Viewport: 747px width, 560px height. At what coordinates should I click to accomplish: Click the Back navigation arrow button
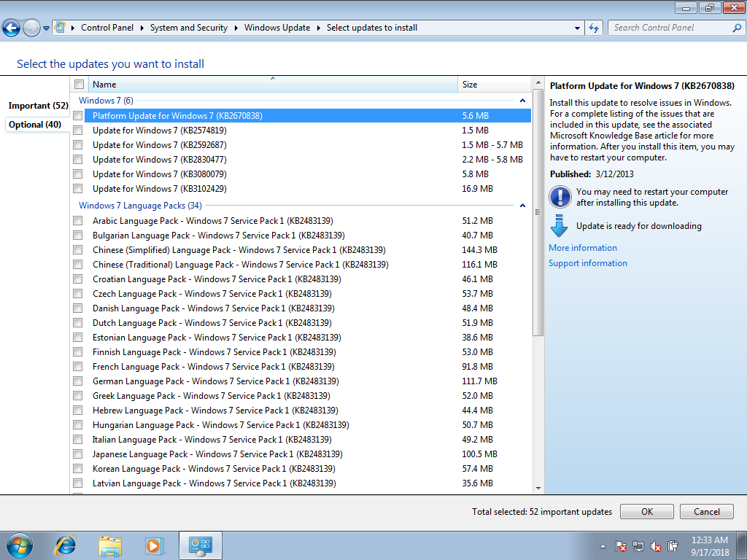tap(12, 28)
